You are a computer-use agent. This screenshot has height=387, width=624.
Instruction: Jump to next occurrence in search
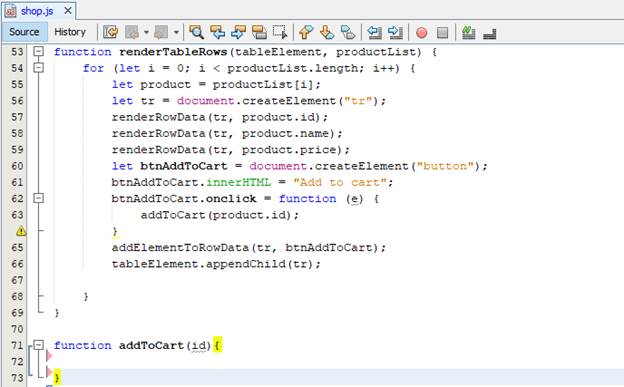point(238,32)
